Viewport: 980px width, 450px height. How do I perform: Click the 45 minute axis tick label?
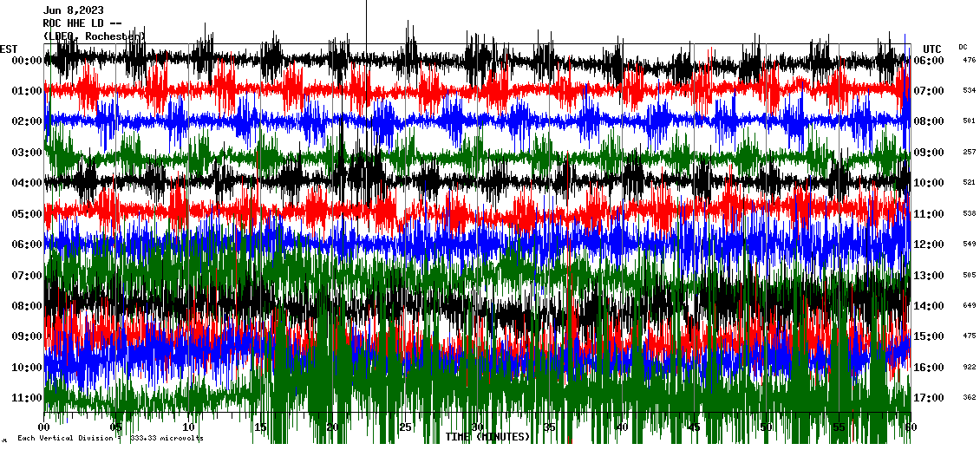[x=694, y=427]
